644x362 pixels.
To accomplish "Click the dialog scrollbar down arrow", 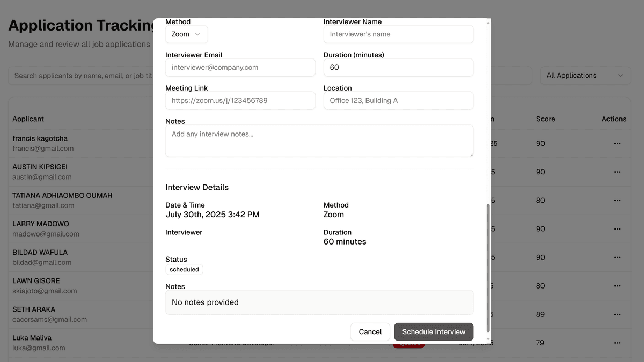I will 488,339.
